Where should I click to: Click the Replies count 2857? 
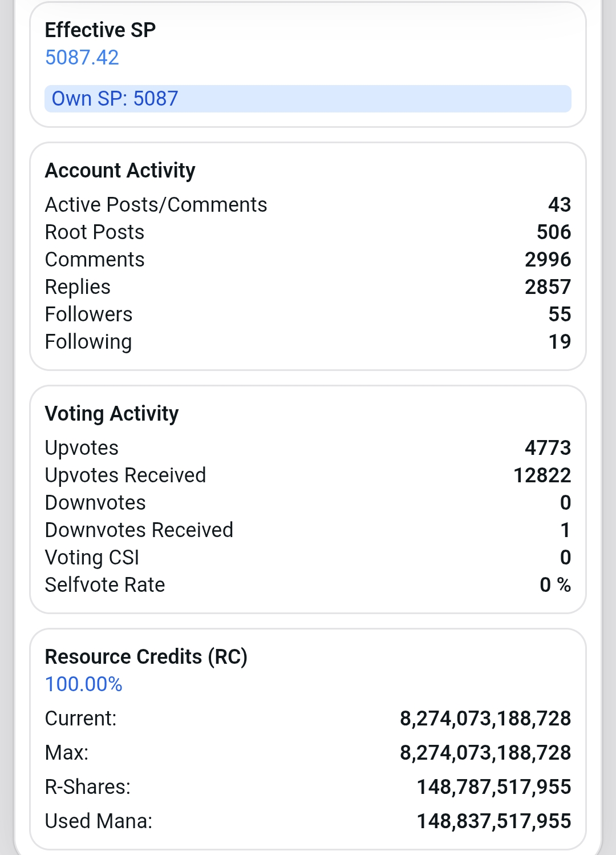[x=548, y=287]
